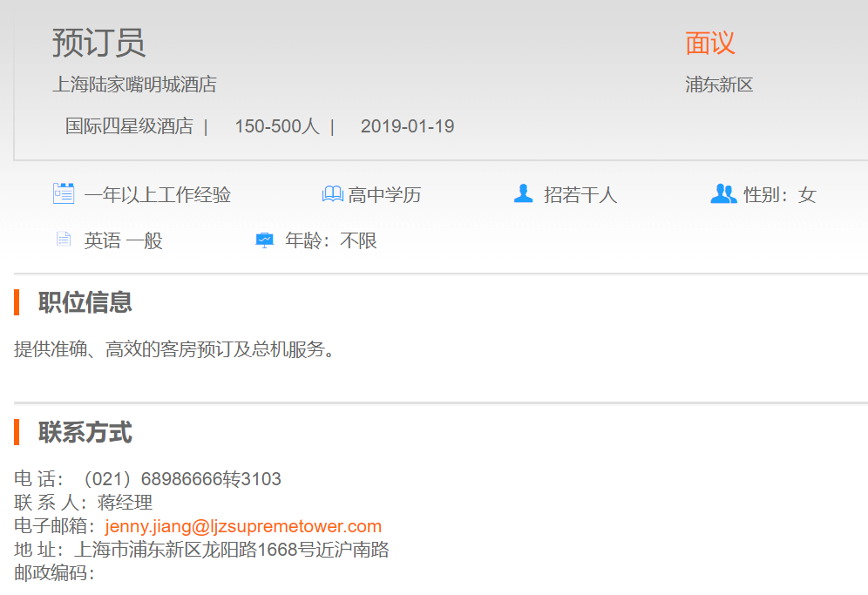This screenshot has width=868, height=595.
Task: Open the 上海陆家嘴明城酒店 company name
Action: point(134,85)
